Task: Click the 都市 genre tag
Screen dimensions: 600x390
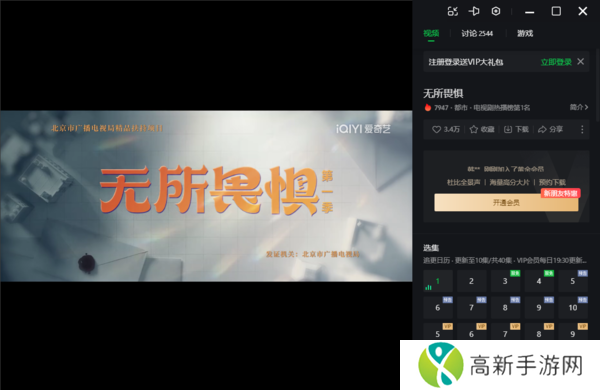Action: pyautogui.click(x=461, y=108)
